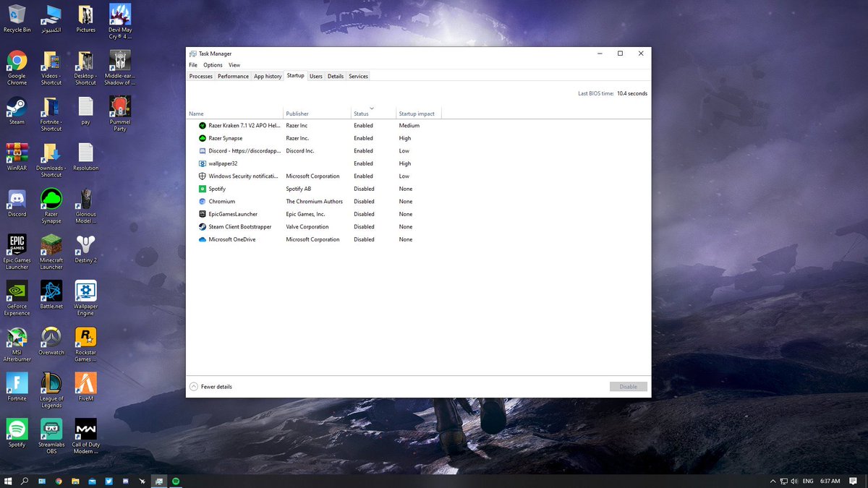
Task: Sort by the Status column header
Action: (x=372, y=114)
